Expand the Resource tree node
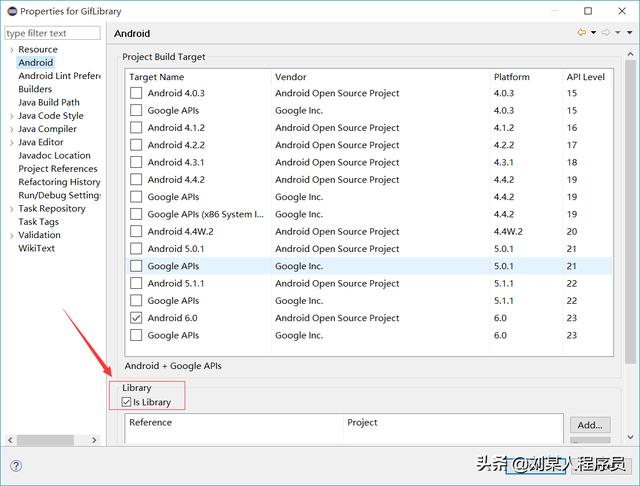This screenshot has height=486, width=640. click(11, 50)
